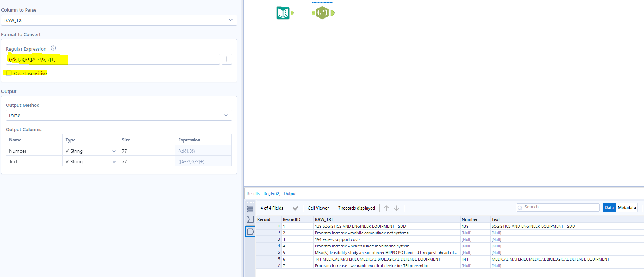
Task: Click the Results - RegEx (2) - Output link
Action: [272, 194]
